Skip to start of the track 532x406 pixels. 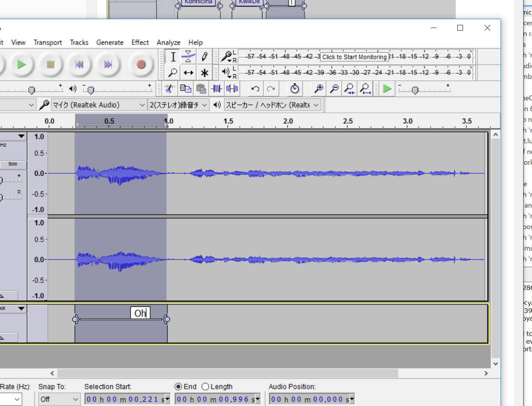(x=79, y=65)
